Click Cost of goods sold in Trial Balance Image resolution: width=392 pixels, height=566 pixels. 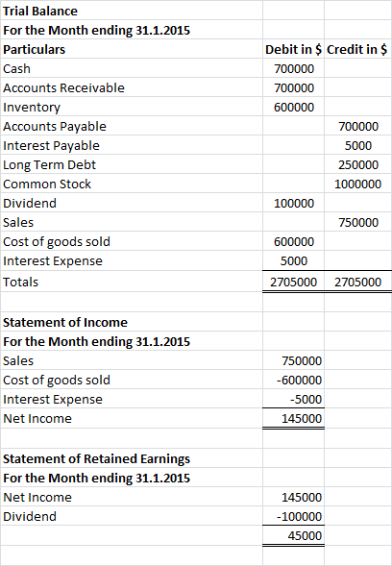click(57, 242)
